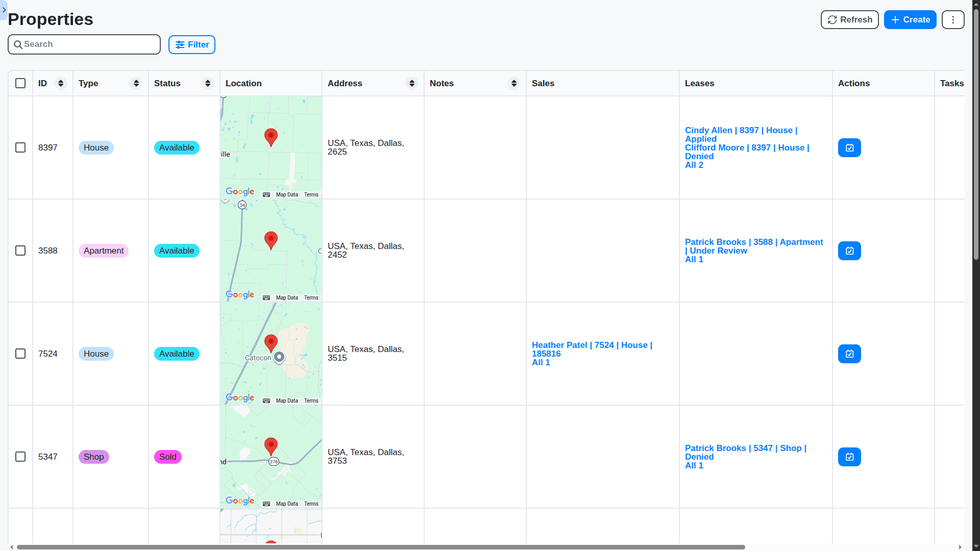980x551 pixels.
Task: Click the Google logo on the second map
Action: click(x=239, y=294)
